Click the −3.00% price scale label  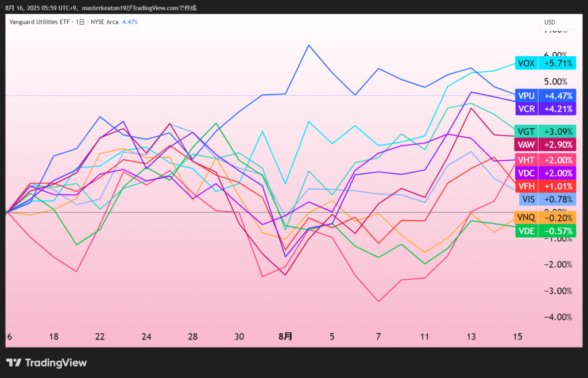pyautogui.click(x=558, y=291)
